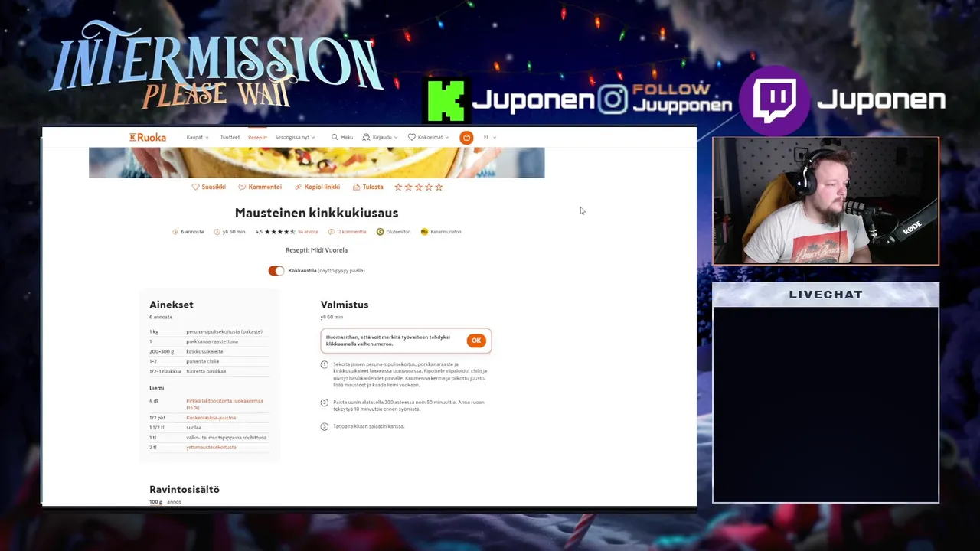Image resolution: width=980 pixels, height=551 pixels.
Task: Open Pirkka laktoositonta ruokakermaa link
Action: coord(224,404)
